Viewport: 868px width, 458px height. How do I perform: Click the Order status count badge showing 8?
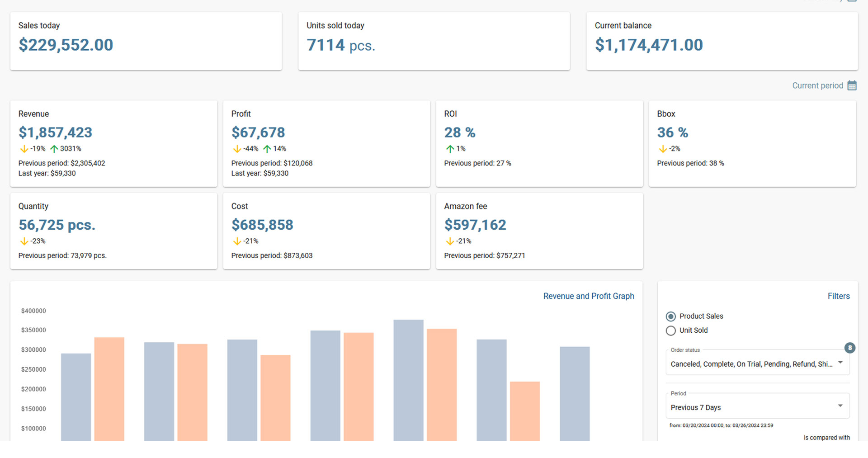[x=849, y=348]
